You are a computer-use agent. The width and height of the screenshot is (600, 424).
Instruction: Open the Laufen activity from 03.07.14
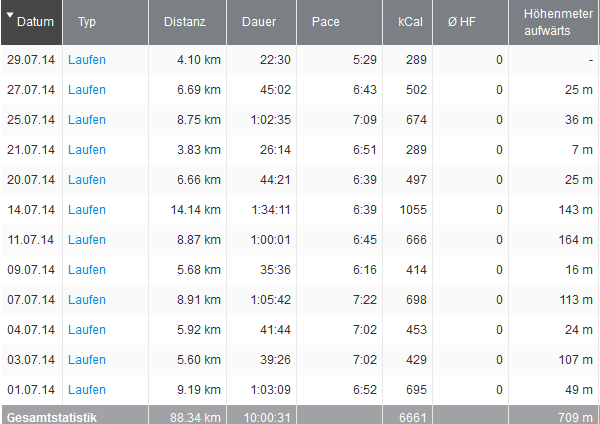pos(87,360)
